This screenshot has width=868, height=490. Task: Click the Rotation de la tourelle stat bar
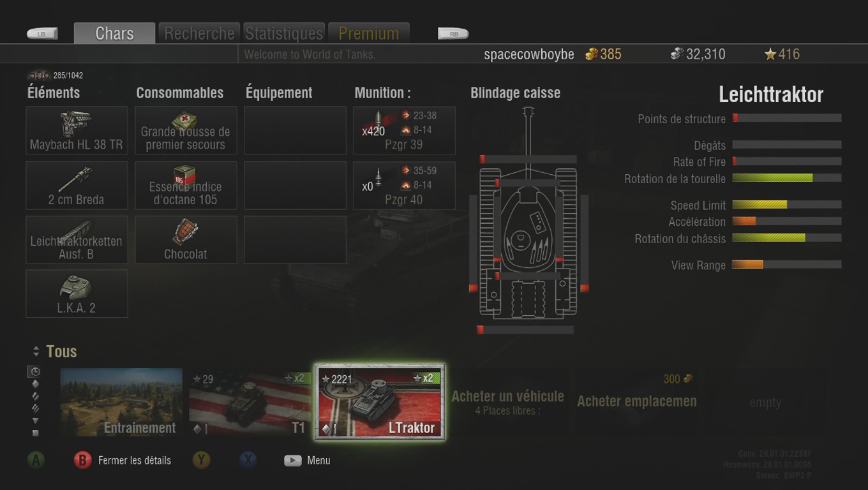pos(786,178)
